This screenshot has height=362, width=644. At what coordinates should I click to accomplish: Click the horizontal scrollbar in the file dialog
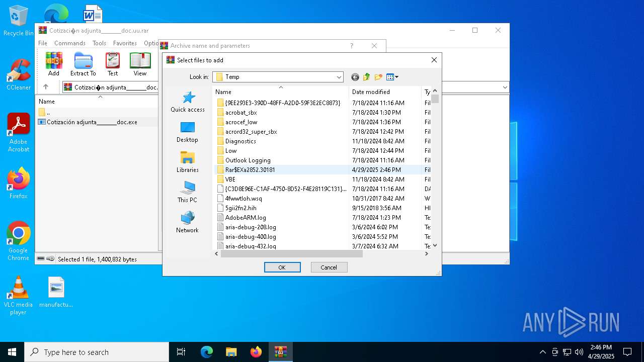[292, 254]
